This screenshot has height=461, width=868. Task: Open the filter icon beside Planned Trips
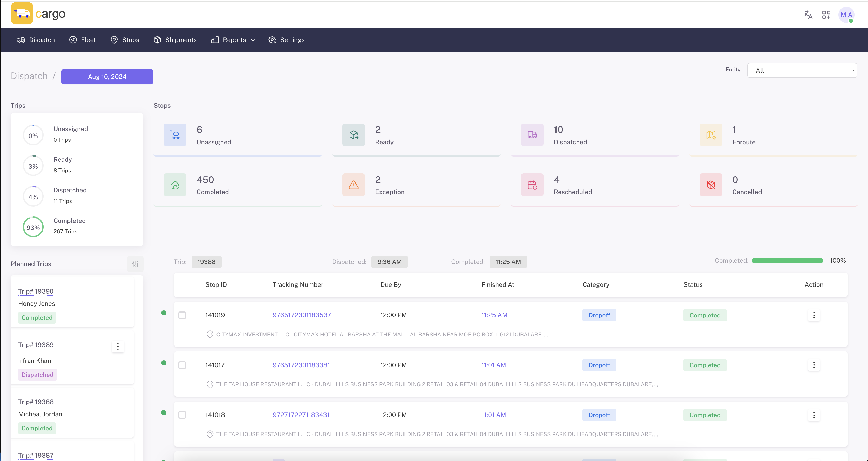(x=135, y=264)
